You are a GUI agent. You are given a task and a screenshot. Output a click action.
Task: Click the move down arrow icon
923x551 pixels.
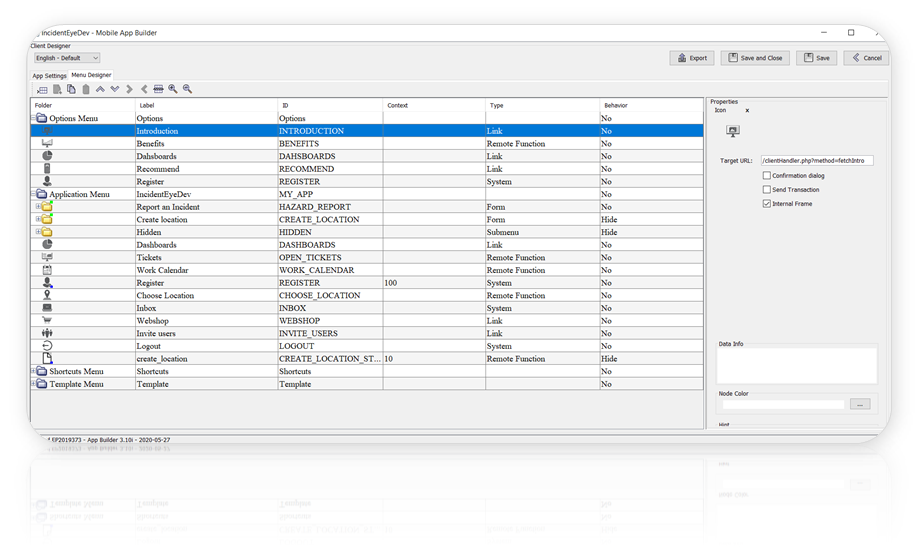point(114,89)
